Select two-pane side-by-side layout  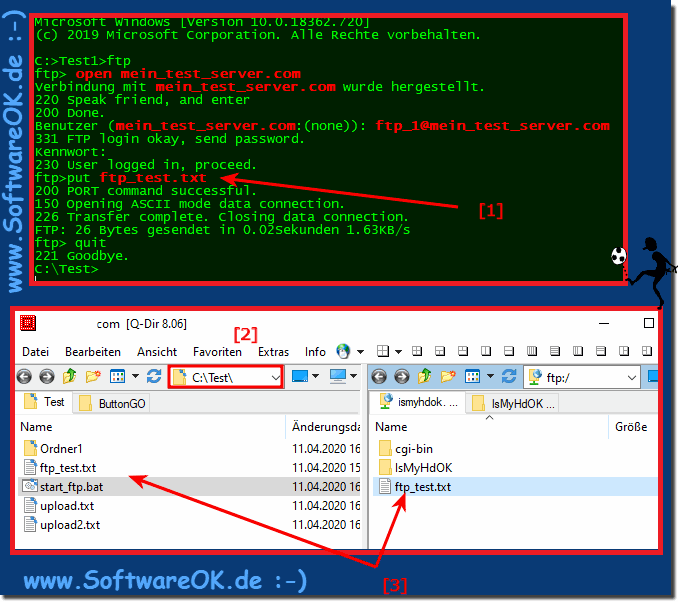tap(486, 351)
